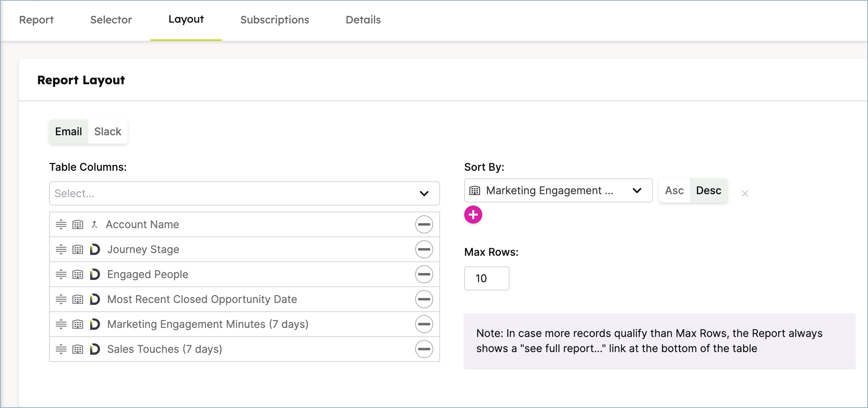
Task: Grab drag handle of Marketing Engagement Minutes row
Action: pyautogui.click(x=61, y=324)
